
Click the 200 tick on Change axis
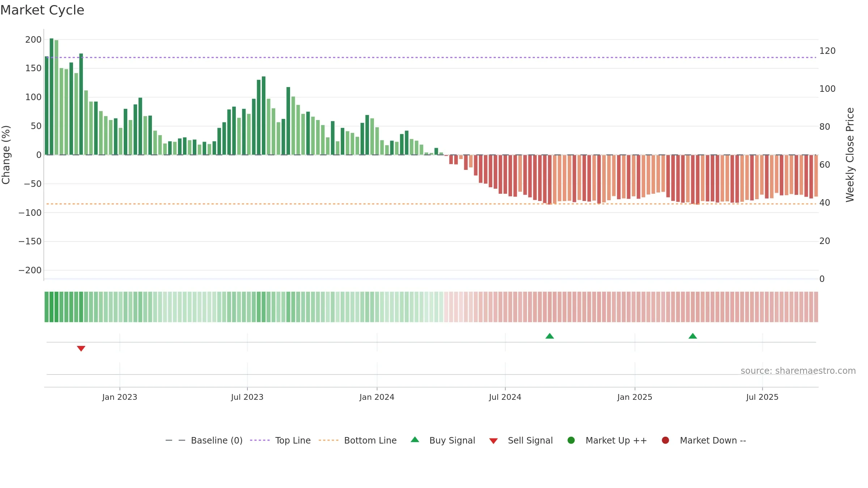[34, 39]
